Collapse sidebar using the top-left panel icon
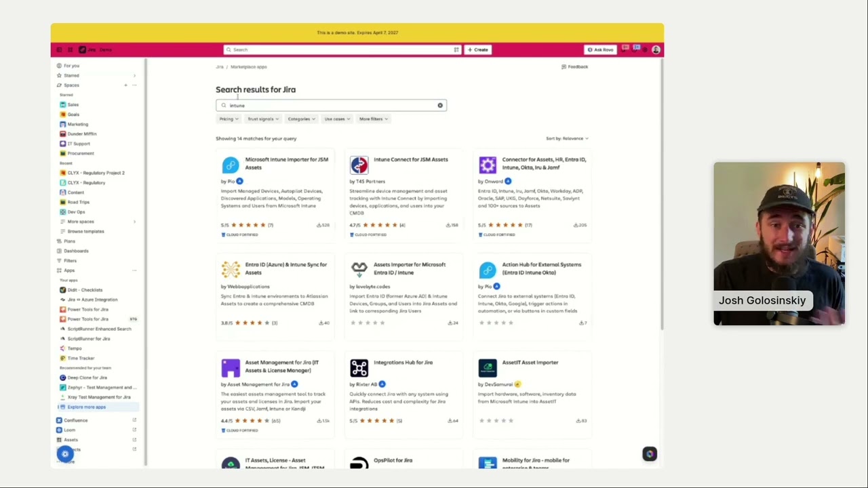Image resolution: width=868 pixels, height=488 pixels. coord(59,49)
